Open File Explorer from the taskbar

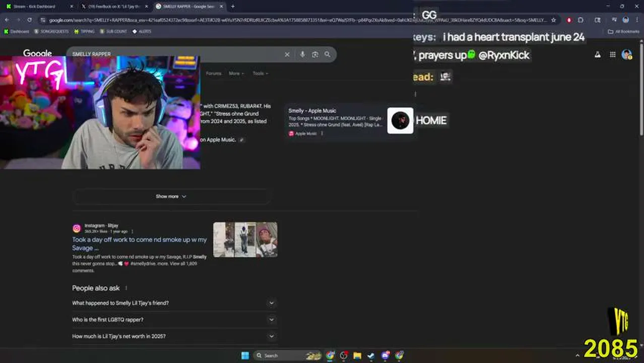(357, 355)
